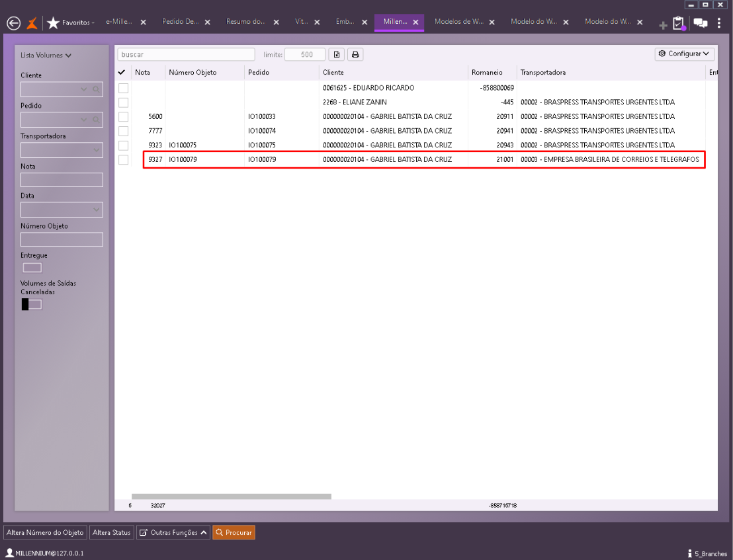Close the Vit... tab
Viewport: 733px width, 560px height.
coord(317,22)
